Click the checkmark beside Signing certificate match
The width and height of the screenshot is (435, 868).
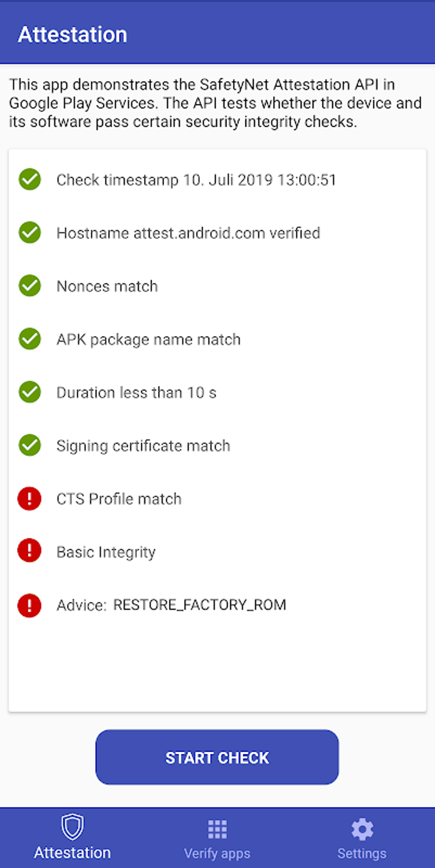(29, 445)
